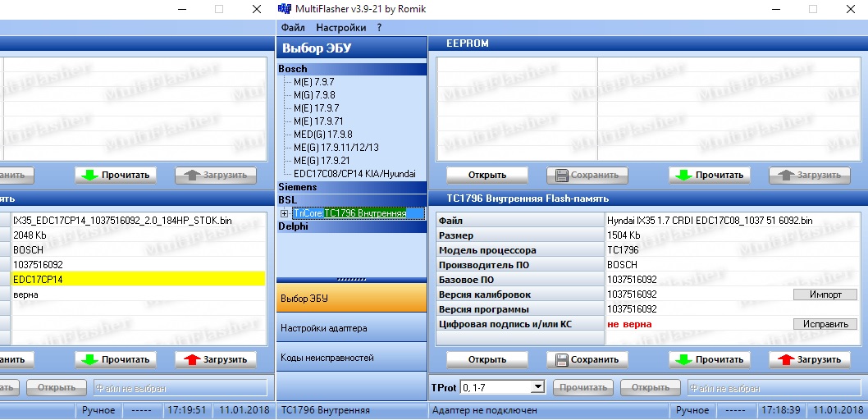Click the Базовое ПО value 1037516092
This screenshot has width=868, height=420.
point(633,280)
